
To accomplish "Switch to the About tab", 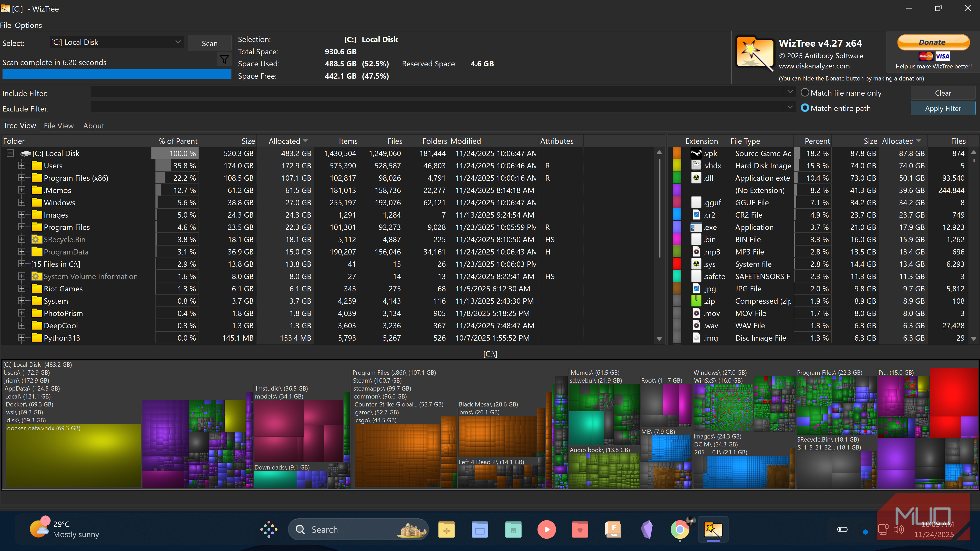I will tap(94, 126).
